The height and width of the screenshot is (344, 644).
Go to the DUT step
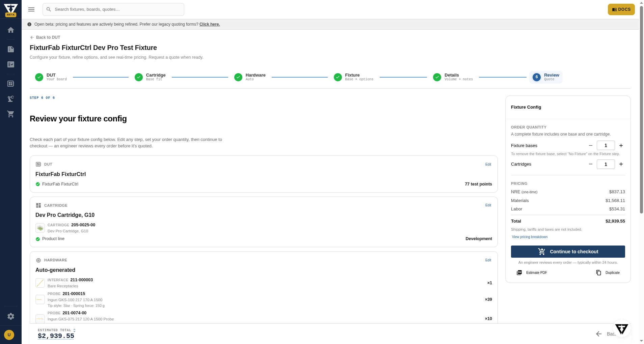(51, 77)
